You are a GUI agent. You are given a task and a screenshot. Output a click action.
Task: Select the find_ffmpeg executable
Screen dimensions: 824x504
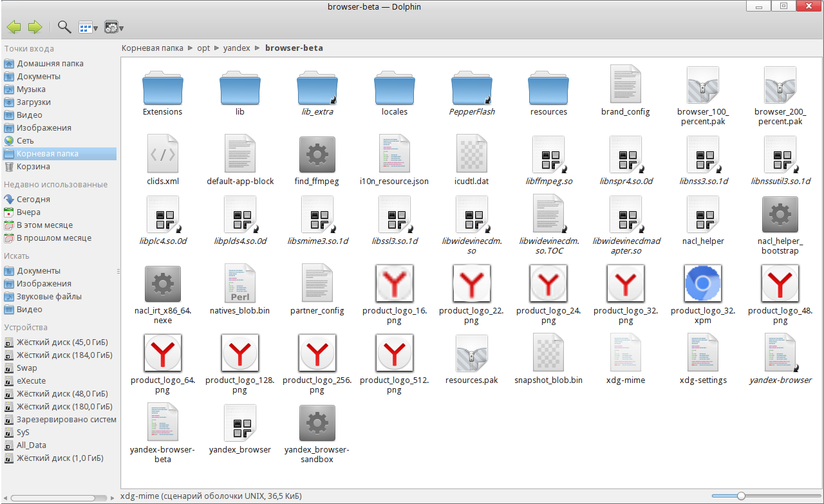317,160
